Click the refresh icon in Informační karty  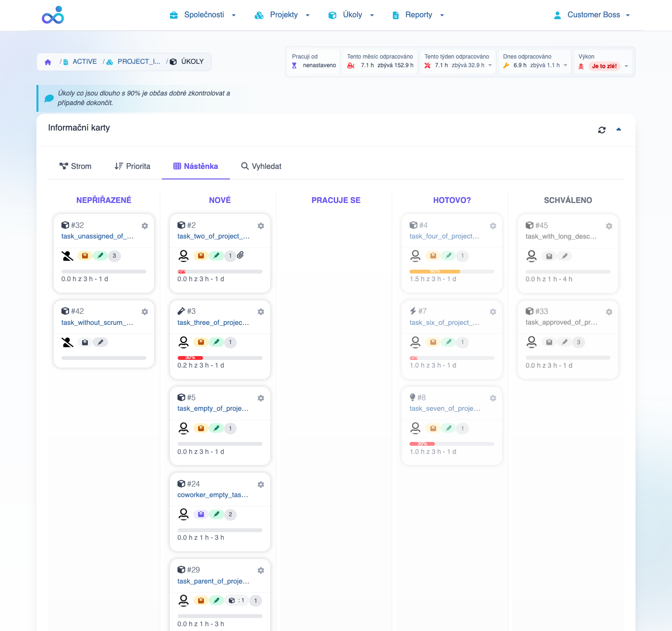(x=601, y=130)
